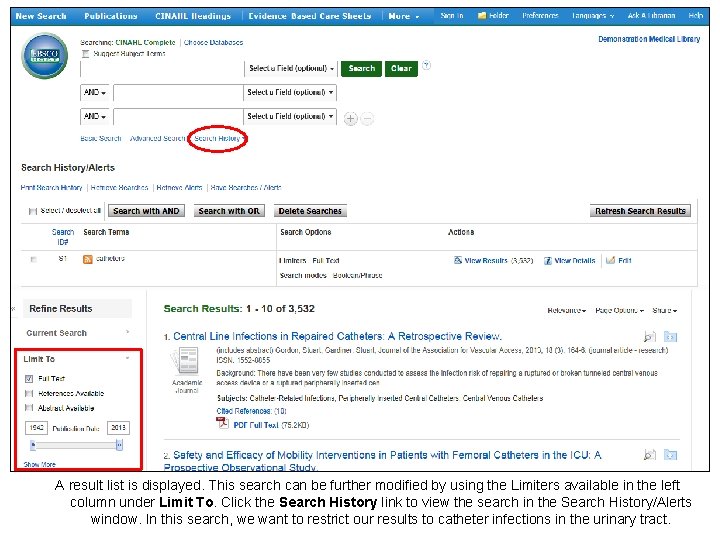
Task: Click Refresh Search Results button
Action: (640, 211)
